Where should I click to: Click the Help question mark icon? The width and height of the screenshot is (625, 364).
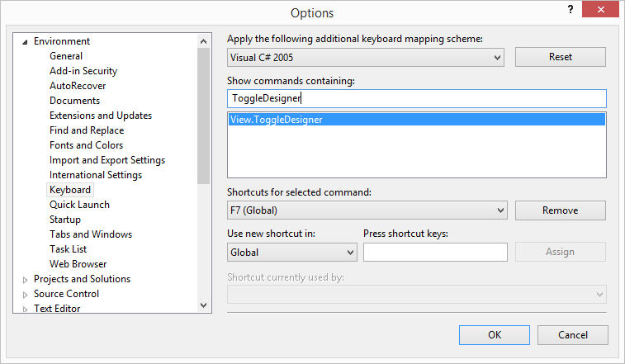[x=570, y=9]
